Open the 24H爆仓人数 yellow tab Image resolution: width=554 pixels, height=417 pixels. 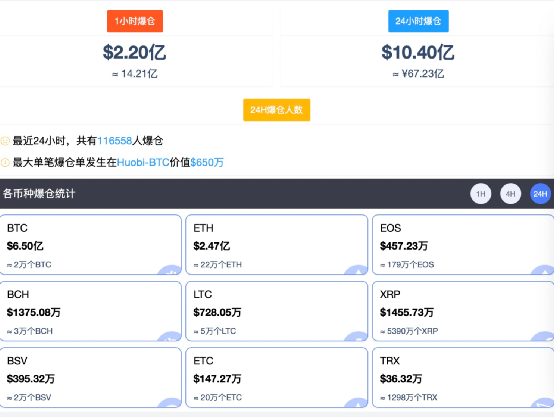pyautogui.click(x=277, y=110)
